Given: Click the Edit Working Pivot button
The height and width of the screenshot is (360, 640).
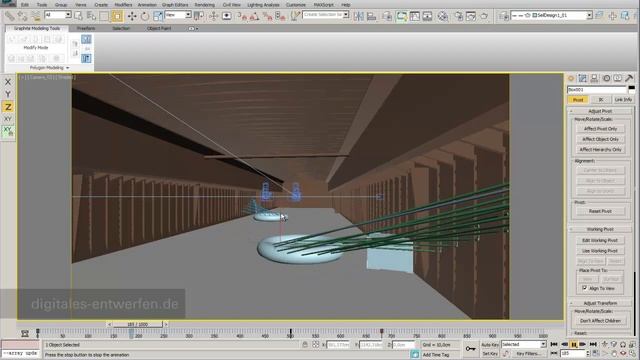Looking at the screenshot, I should [x=600, y=240].
